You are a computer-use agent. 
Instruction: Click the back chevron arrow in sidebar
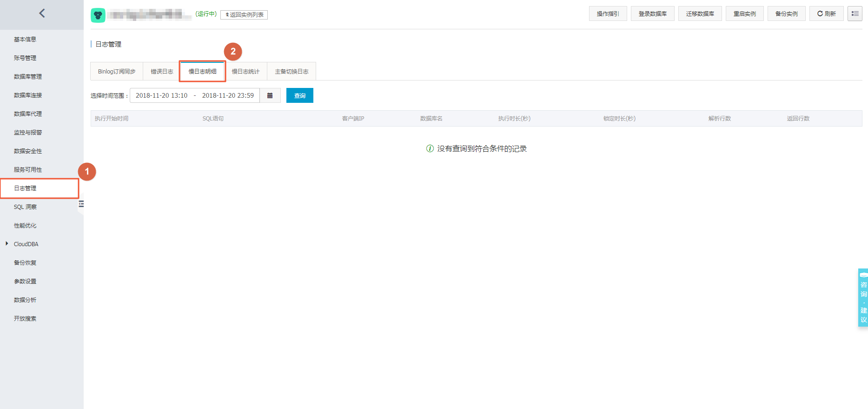click(x=42, y=13)
